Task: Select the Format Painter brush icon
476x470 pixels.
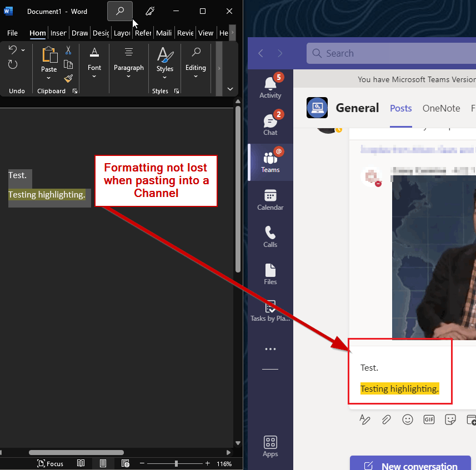Action: pyautogui.click(x=68, y=79)
